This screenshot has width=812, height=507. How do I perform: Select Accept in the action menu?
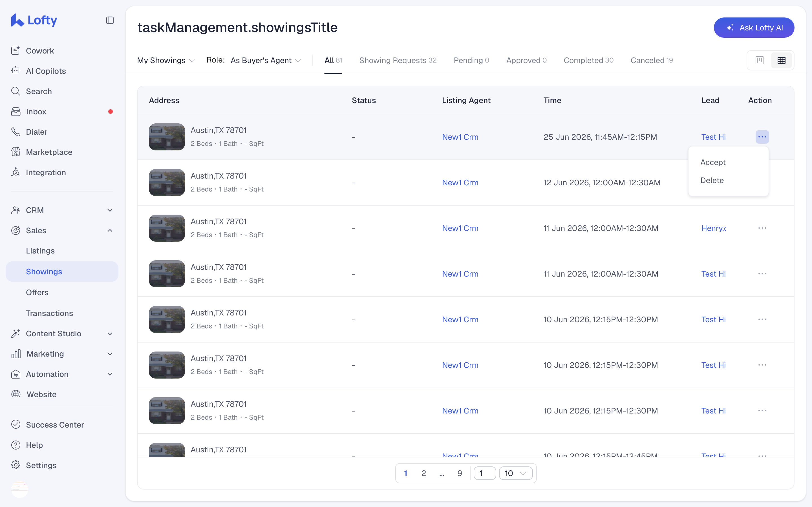(x=713, y=162)
